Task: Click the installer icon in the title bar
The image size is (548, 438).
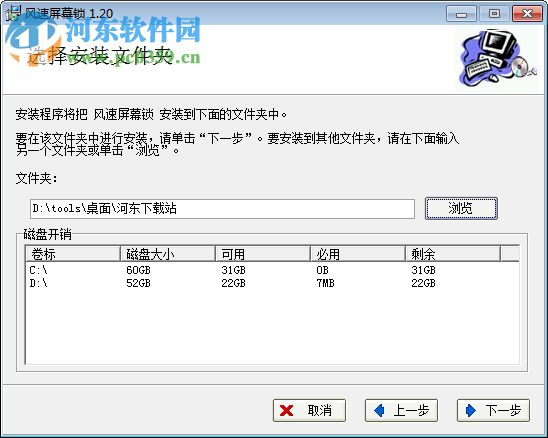Action: point(13,13)
